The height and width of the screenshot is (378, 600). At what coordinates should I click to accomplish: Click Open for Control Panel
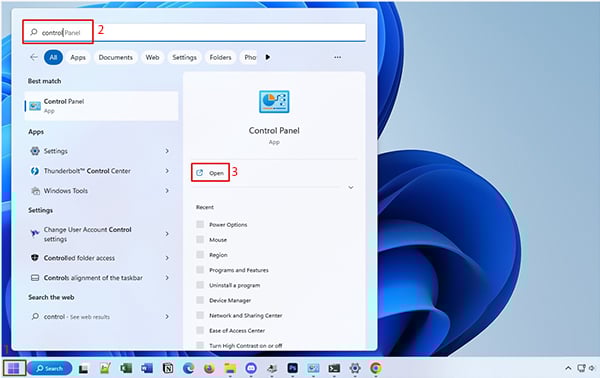[210, 173]
